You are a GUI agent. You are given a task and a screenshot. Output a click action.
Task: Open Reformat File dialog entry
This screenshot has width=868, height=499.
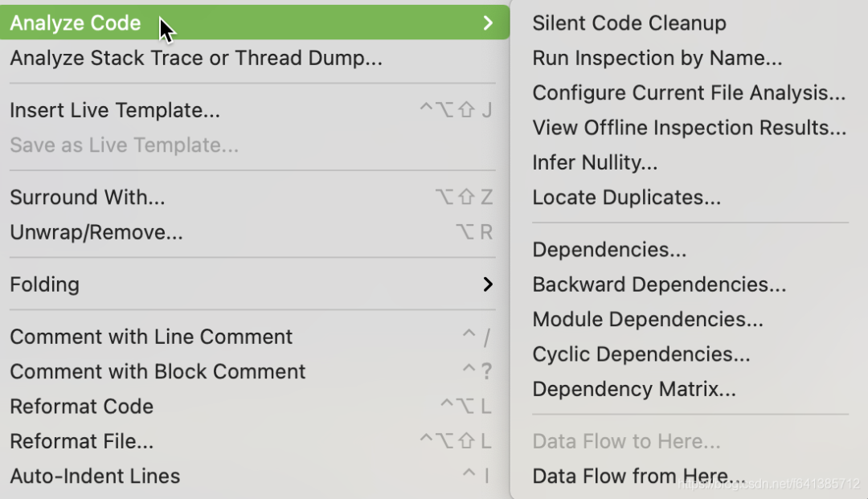point(82,441)
